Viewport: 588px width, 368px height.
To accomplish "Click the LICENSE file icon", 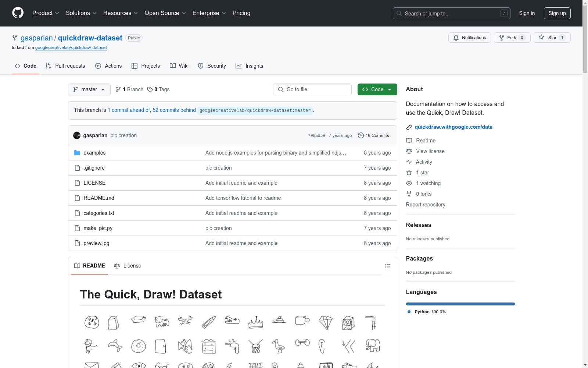I will point(77,183).
